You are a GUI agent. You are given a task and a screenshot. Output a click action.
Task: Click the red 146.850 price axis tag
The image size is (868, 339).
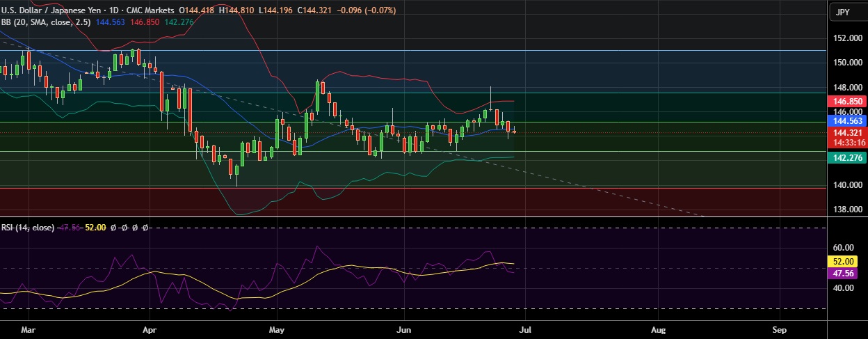pyautogui.click(x=847, y=101)
